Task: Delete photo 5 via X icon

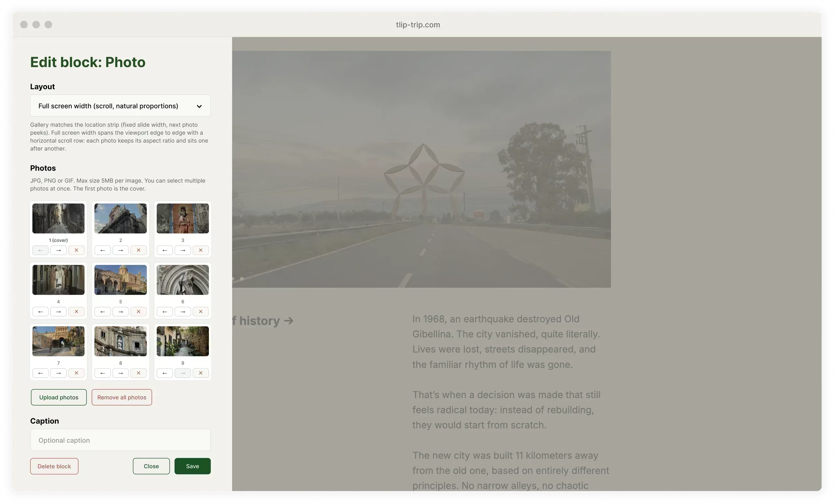Action: pyautogui.click(x=138, y=312)
